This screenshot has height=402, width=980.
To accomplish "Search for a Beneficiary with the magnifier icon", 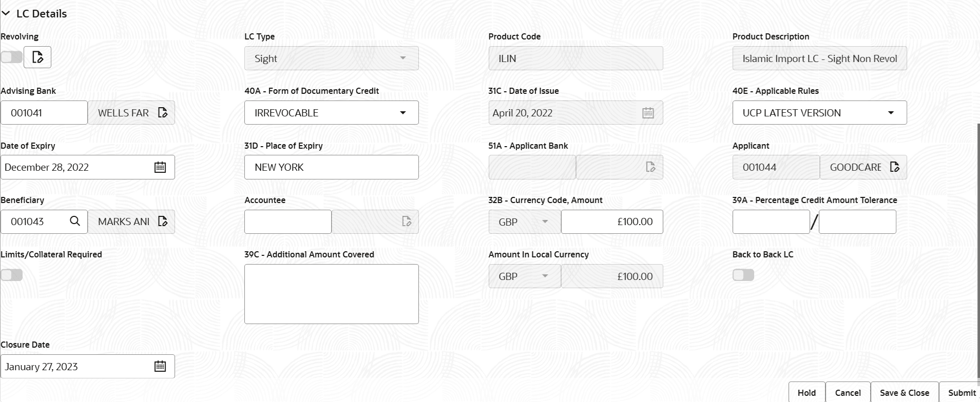I will [75, 222].
